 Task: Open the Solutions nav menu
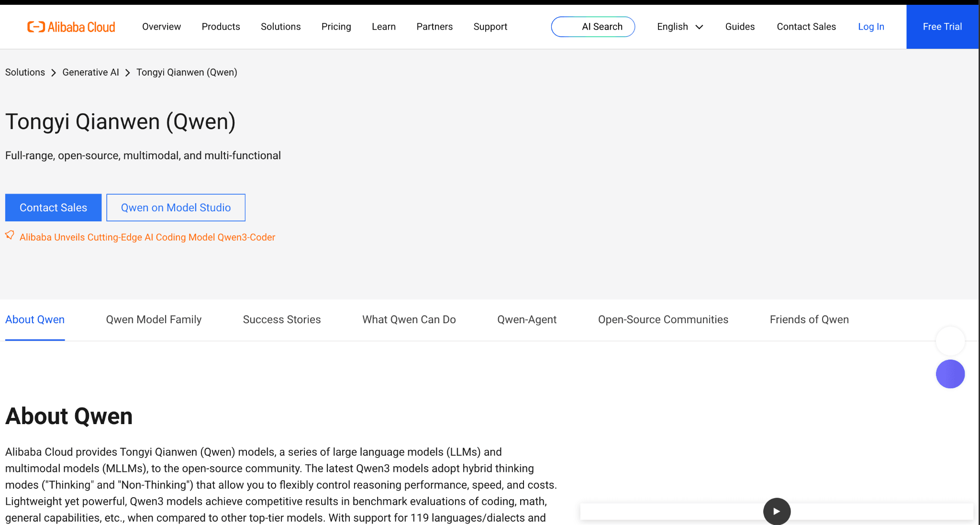point(280,27)
